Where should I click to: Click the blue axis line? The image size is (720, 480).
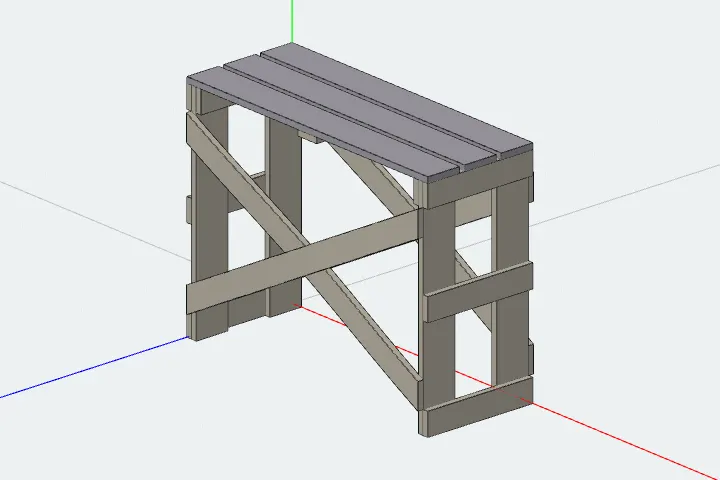94,367
